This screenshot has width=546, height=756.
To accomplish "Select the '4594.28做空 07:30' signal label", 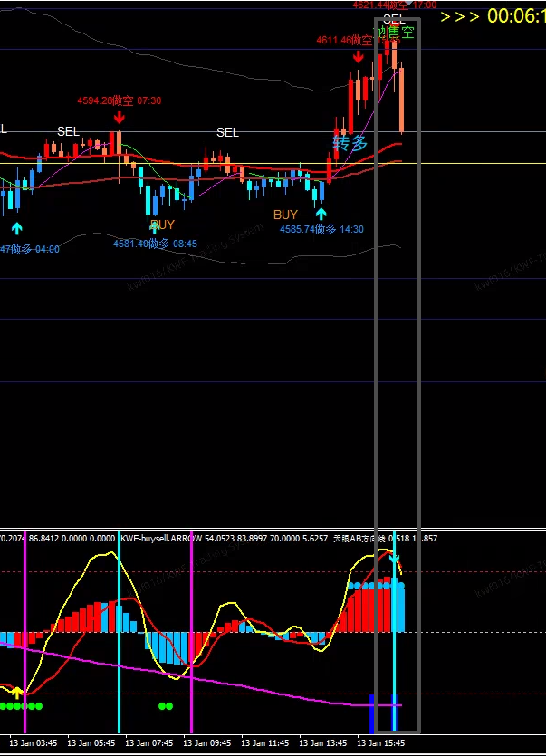I will (120, 100).
